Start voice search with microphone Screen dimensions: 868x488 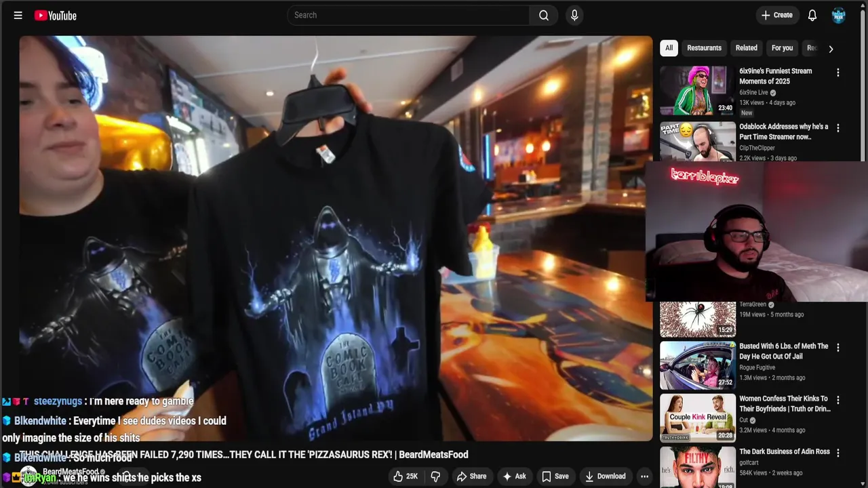(x=574, y=15)
